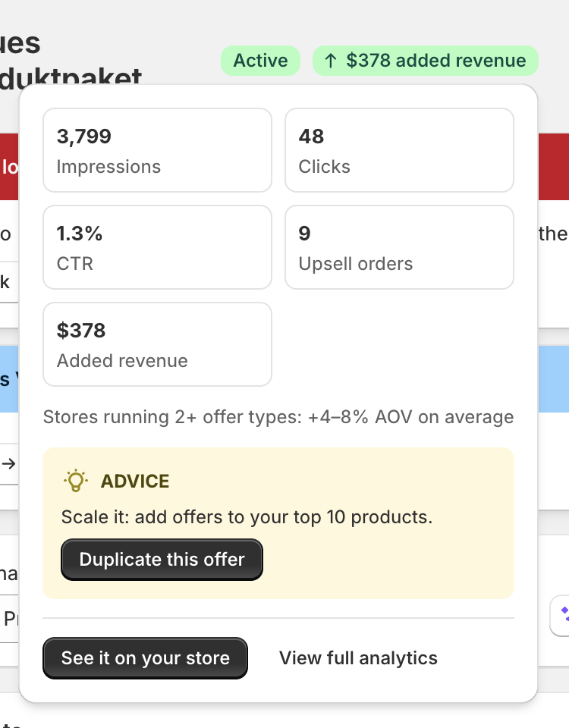Open the 3,799 Impressions metric card
This screenshot has height=728, width=569.
157,150
